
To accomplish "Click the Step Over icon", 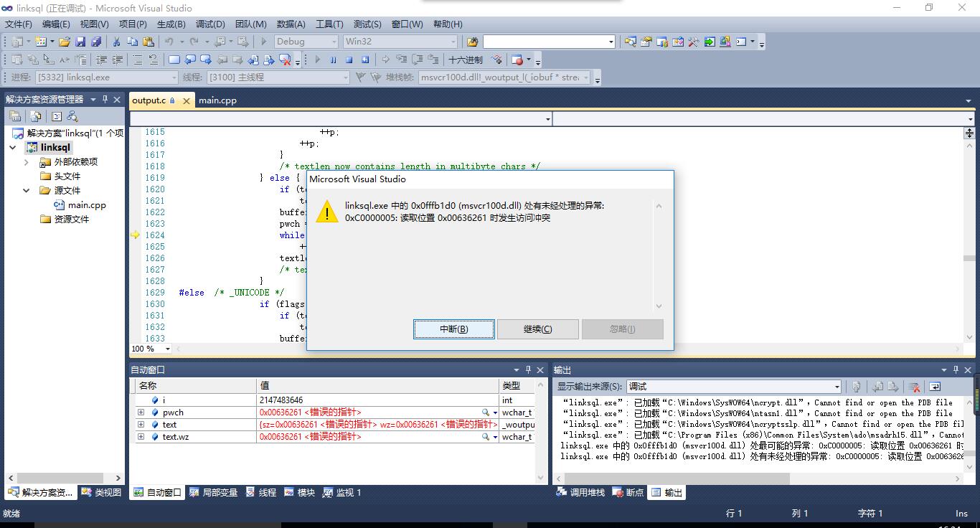I will click(417, 60).
